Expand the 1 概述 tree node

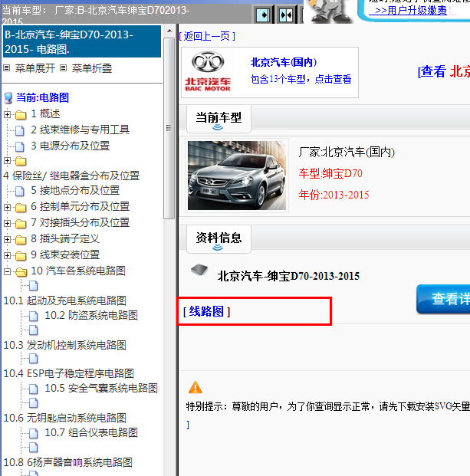coord(8,114)
